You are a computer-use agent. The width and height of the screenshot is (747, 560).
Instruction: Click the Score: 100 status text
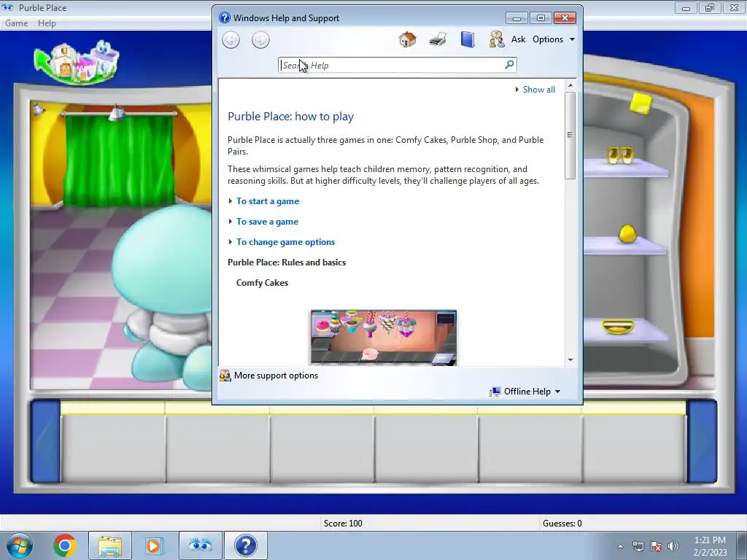343,524
